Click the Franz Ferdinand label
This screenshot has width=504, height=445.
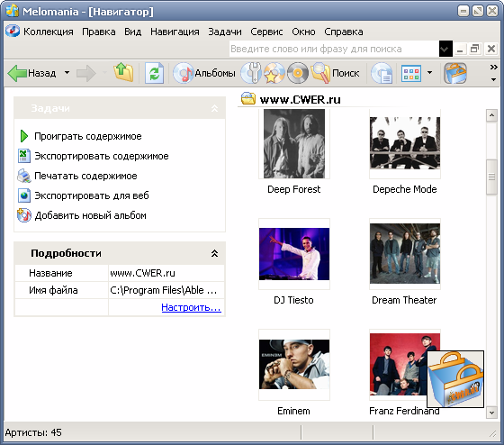click(x=404, y=411)
